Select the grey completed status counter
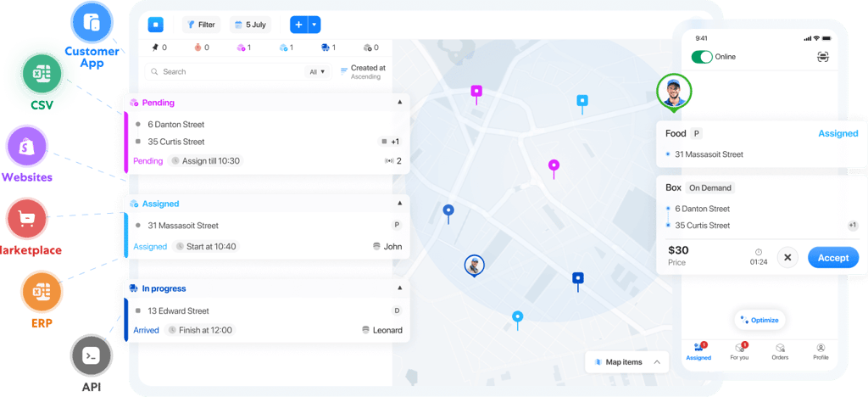The width and height of the screenshot is (868, 397). point(371,48)
